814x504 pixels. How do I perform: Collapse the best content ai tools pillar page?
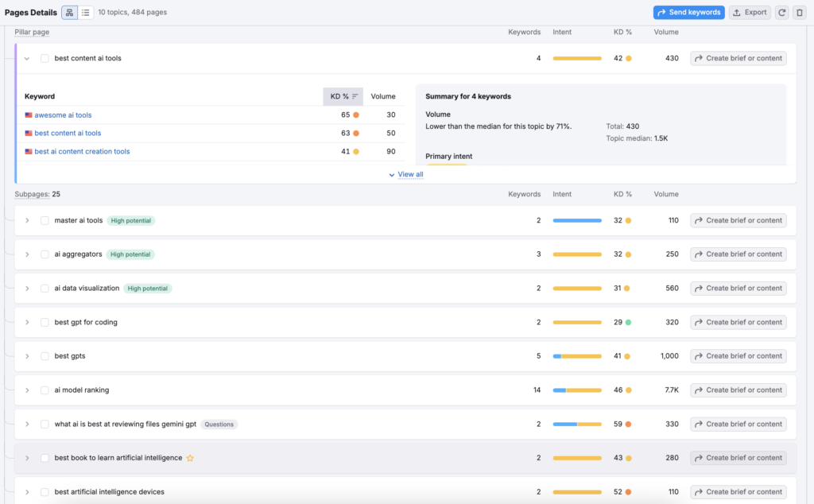(x=27, y=59)
